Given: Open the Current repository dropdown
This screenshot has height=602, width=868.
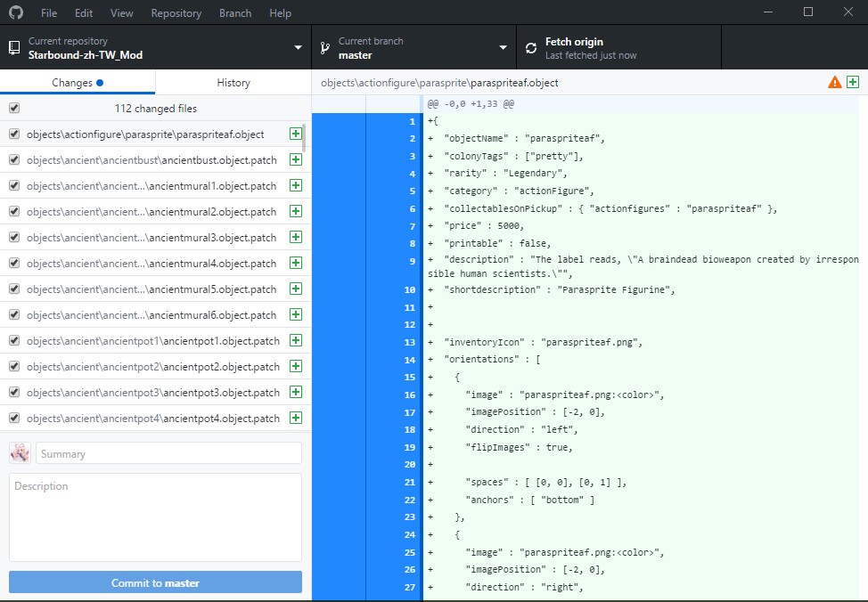Looking at the screenshot, I should point(156,47).
